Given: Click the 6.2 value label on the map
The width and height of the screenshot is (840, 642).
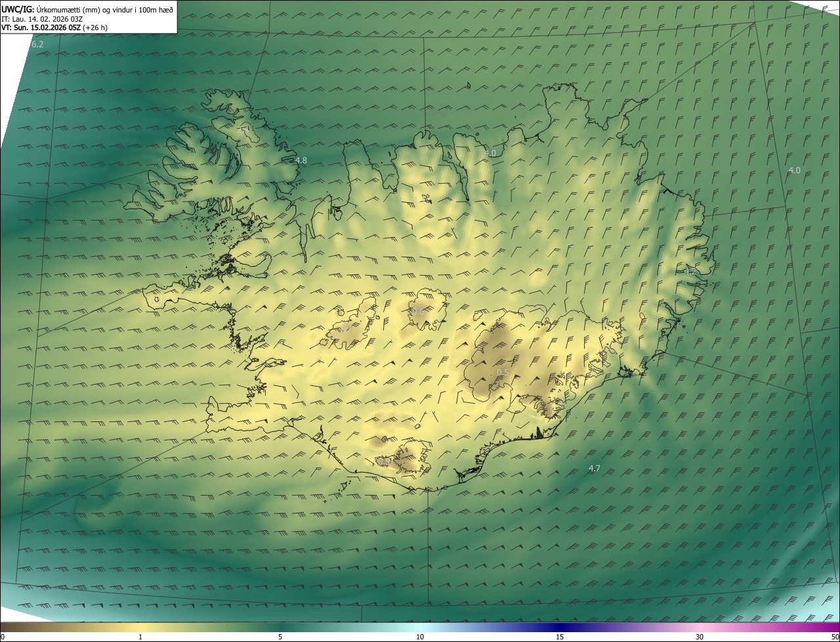Looking at the screenshot, I should (x=37, y=44).
